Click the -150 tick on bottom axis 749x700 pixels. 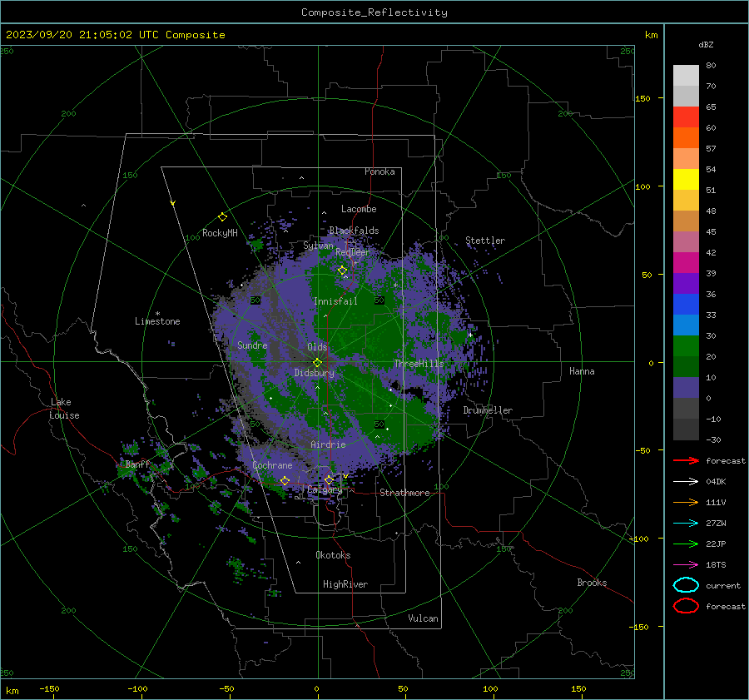[x=50, y=688]
